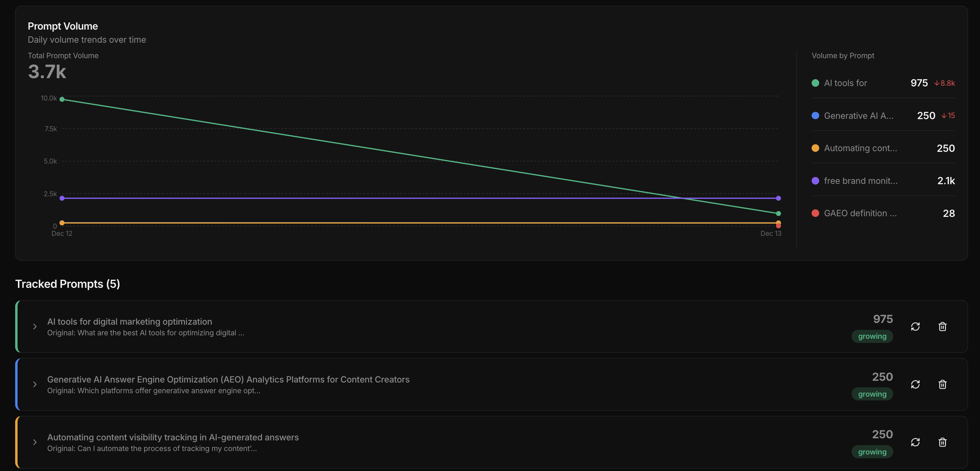This screenshot has height=471, width=980.
Task: Click orange dot next to Automating cont legend
Action: [815, 148]
